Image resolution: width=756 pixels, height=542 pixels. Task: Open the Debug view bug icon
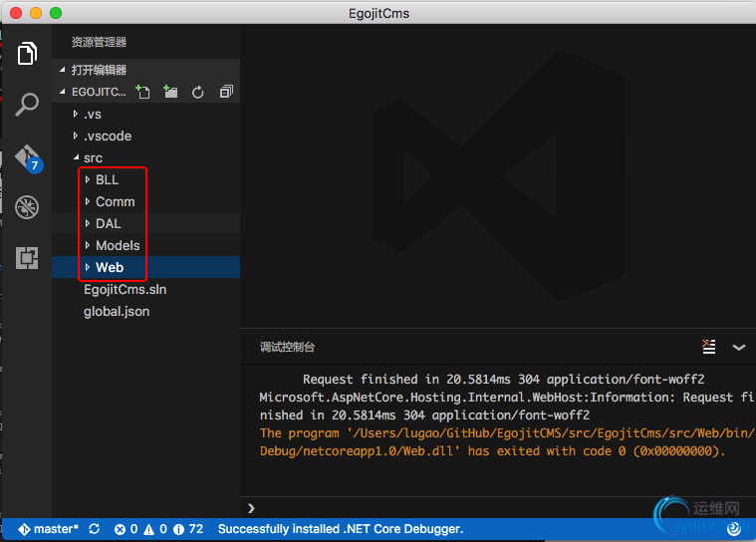(27, 207)
